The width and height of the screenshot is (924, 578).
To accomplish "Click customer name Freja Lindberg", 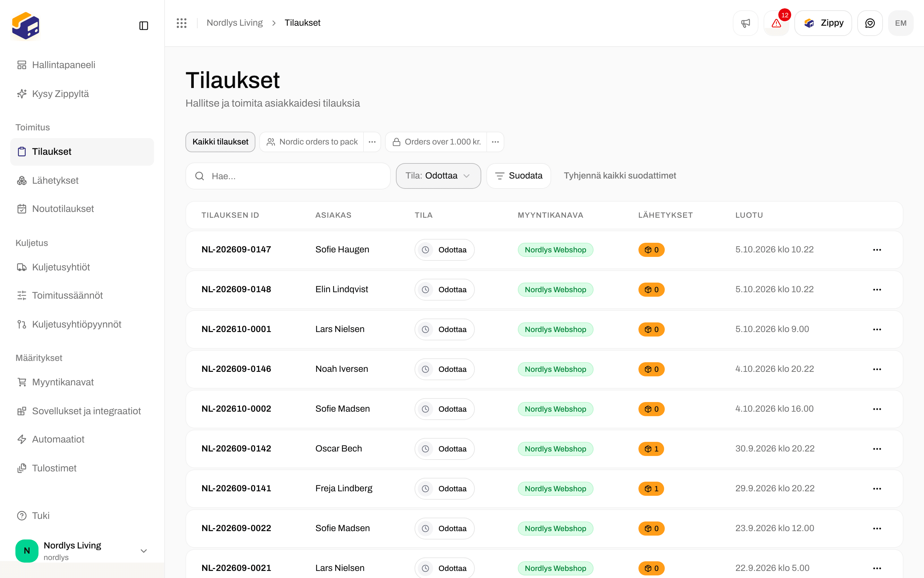I will click(x=344, y=488).
